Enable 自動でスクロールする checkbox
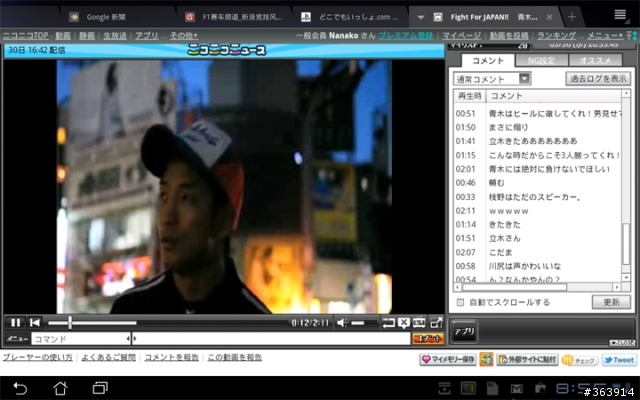The width and height of the screenshot is (640, 400). point(460,302)
